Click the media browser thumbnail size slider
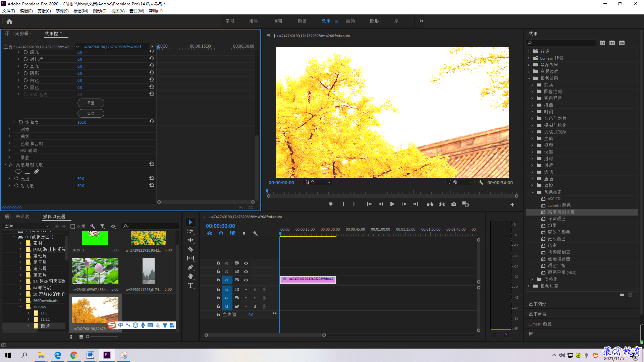Viewport: 644px width, 362px height. 88,337
